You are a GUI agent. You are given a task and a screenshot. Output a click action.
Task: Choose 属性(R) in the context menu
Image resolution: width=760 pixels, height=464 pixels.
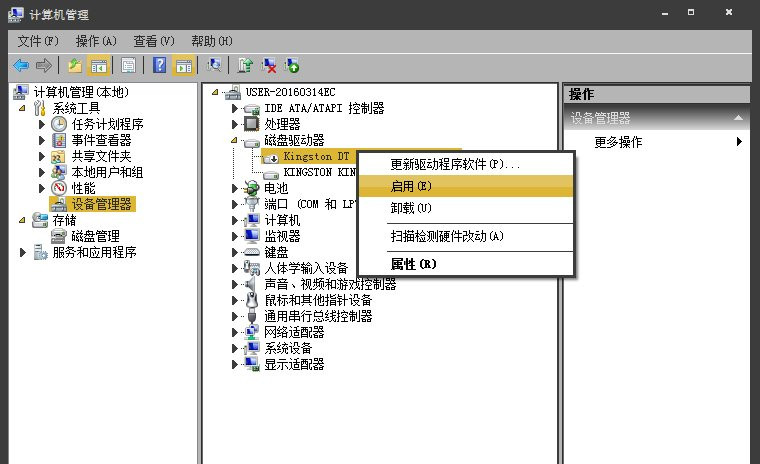point(466,264)
